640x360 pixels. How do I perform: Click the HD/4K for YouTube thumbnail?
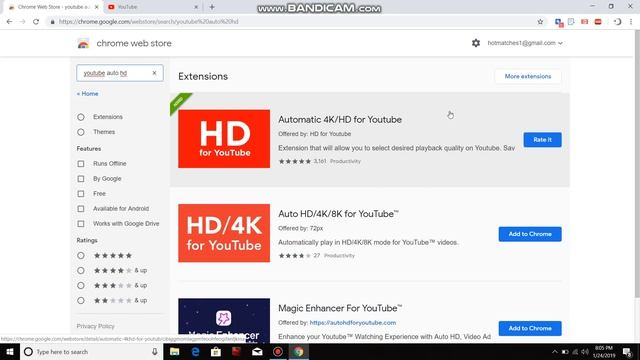tap(224, 233)
